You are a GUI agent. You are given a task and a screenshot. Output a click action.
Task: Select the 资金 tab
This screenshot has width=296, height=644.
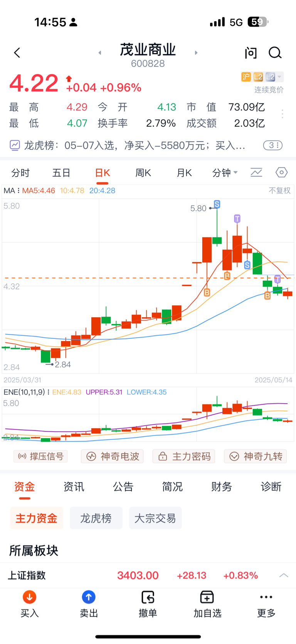(x=25, y=487)
